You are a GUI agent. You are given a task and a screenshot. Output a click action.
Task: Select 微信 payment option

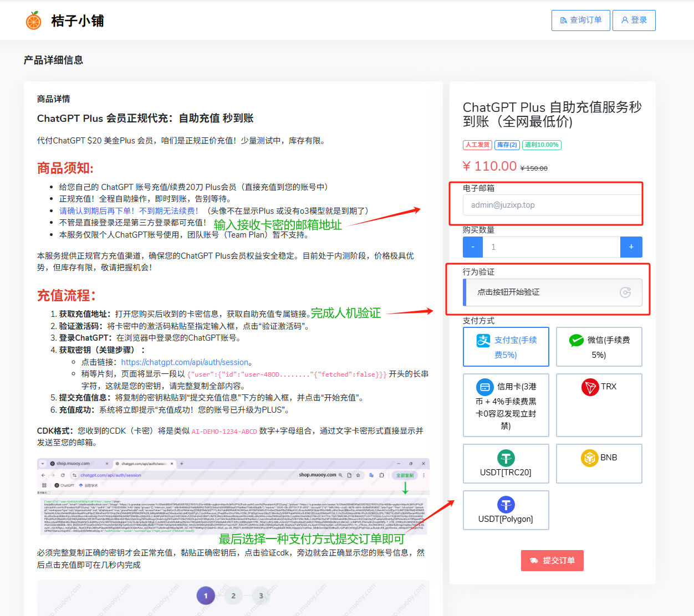tap(599, 347)
